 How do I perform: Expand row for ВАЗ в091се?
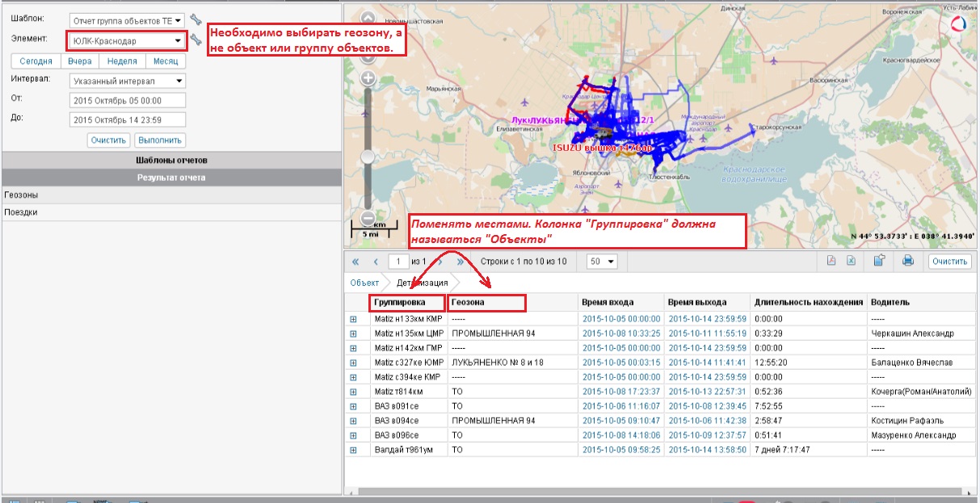353,406
